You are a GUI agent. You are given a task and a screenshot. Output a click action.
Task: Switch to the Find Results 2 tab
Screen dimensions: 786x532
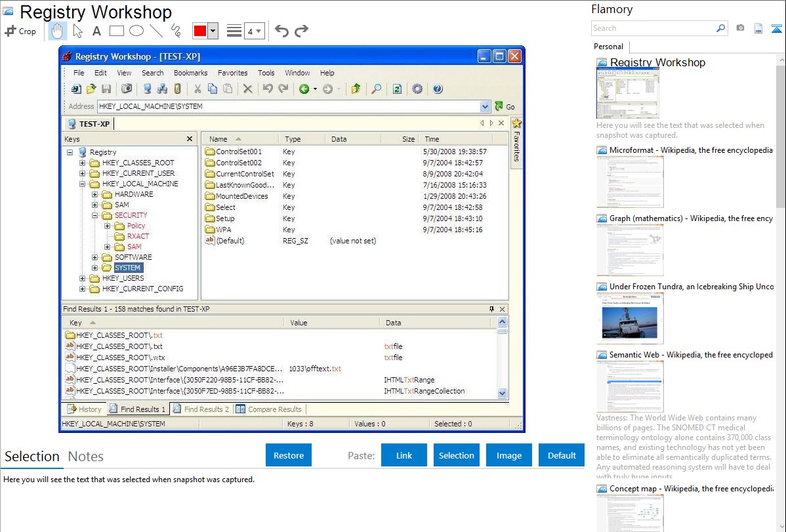tap(201, 409)
